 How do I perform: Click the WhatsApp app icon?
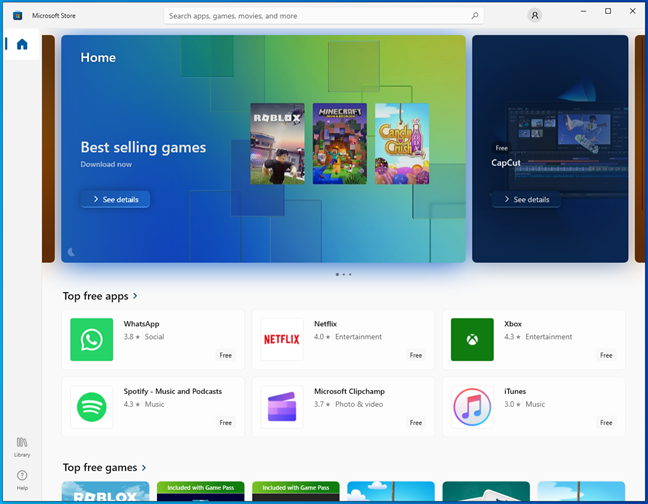(91, 340)
